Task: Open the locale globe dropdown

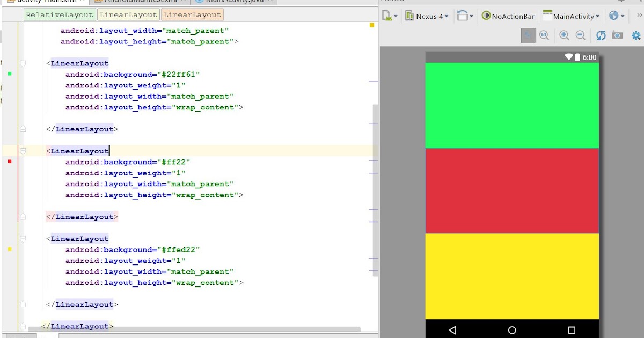Action: click(617, 16)
